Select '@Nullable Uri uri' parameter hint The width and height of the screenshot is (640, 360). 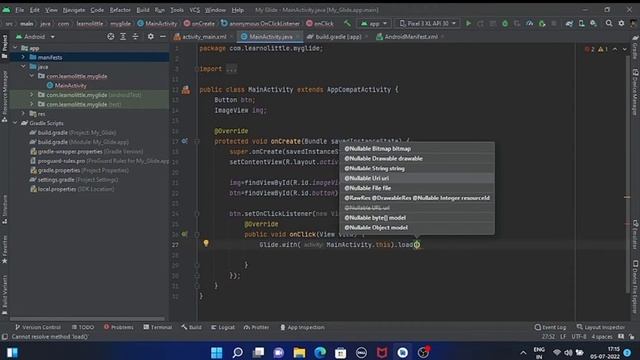(x=417, y=178)
